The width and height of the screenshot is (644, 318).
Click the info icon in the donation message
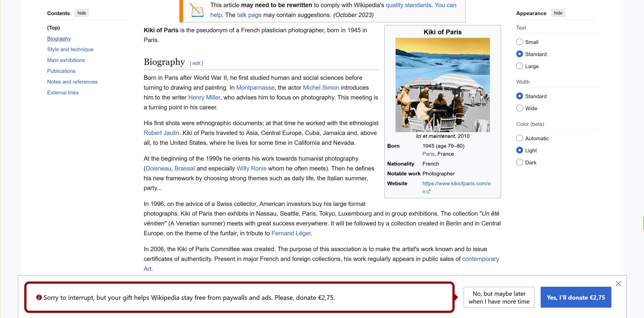point(39,297)
